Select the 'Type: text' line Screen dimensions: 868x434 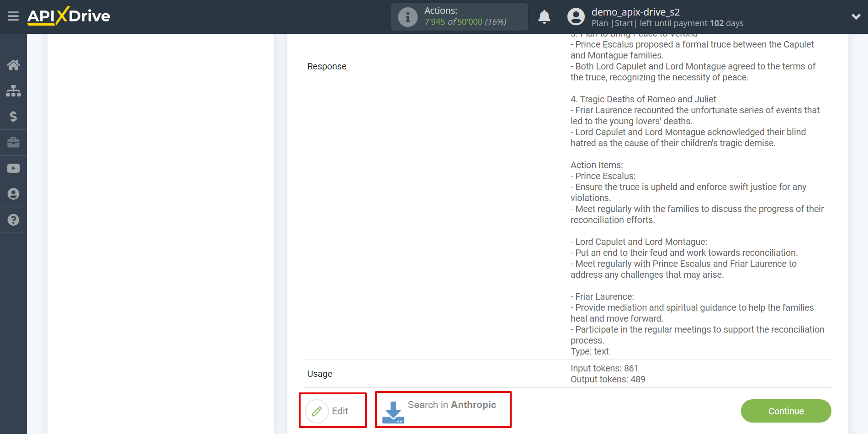point(589,351)
